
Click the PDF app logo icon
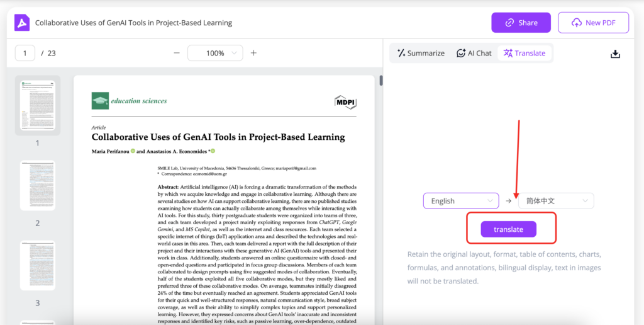(22, 23)
